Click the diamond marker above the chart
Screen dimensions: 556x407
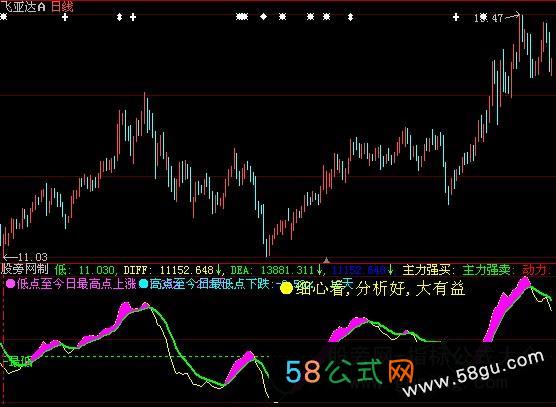[x=263, y=16]
